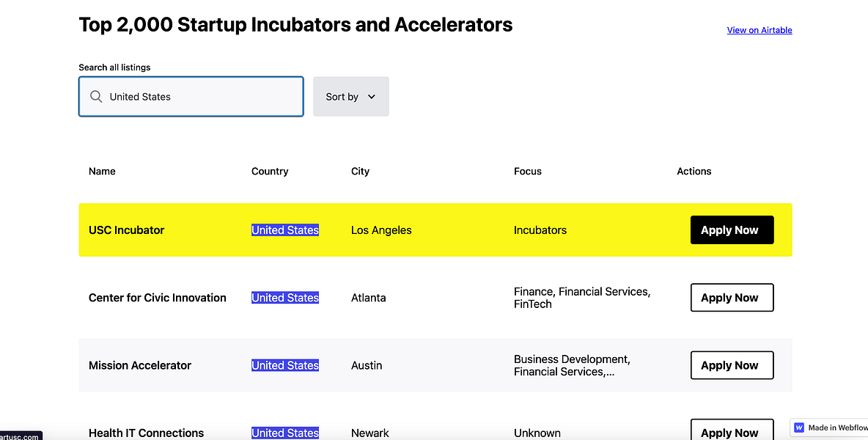
Task: Click Apply Now for Health IT Connections
Action: tap(732, 432)
